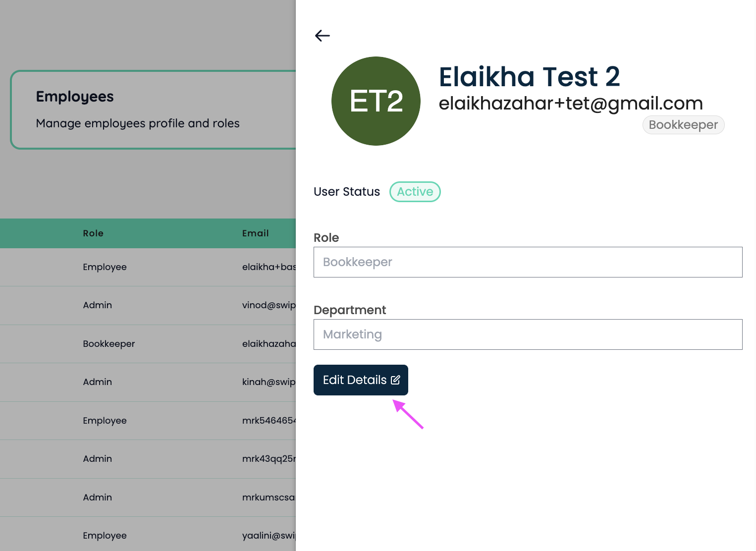The width and height of the screenshot is (756, 551).
Task: Click the Active user status badge
Action: point(415,192)
